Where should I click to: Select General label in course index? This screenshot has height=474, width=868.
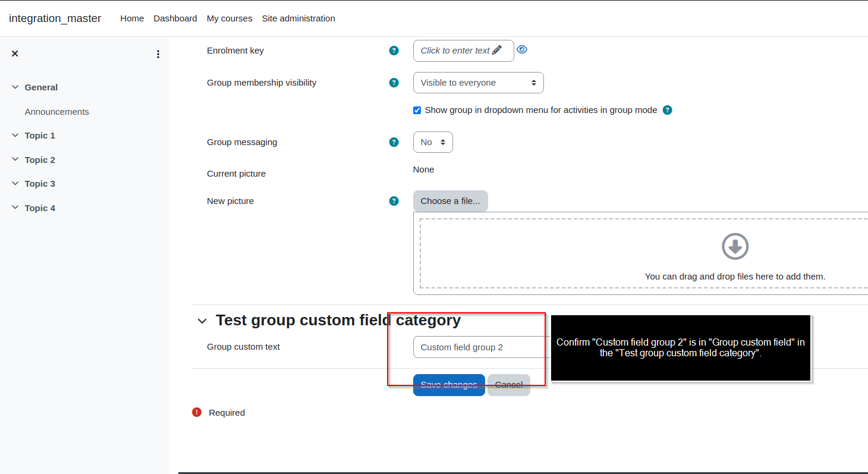pos(41,87)
